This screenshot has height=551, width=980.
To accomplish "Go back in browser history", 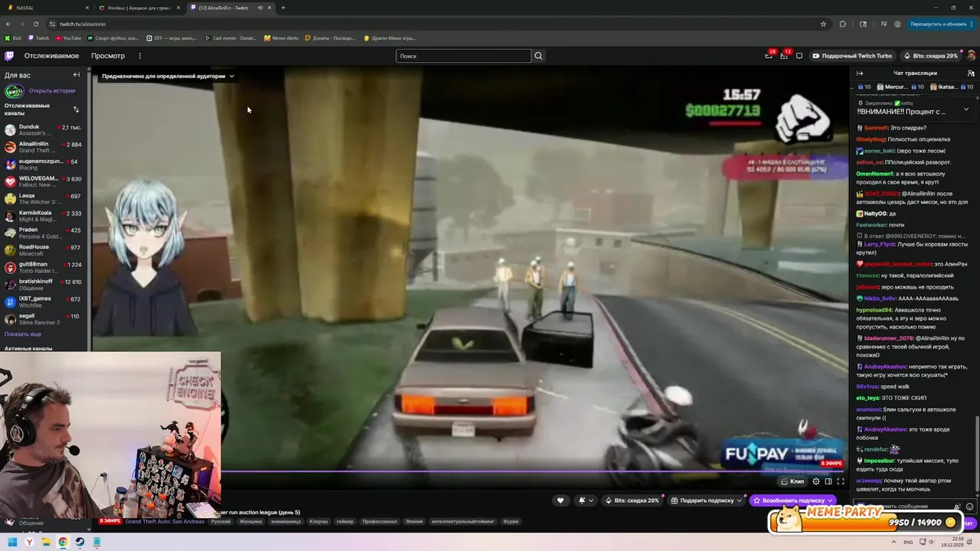I will [x=8, y=24].
